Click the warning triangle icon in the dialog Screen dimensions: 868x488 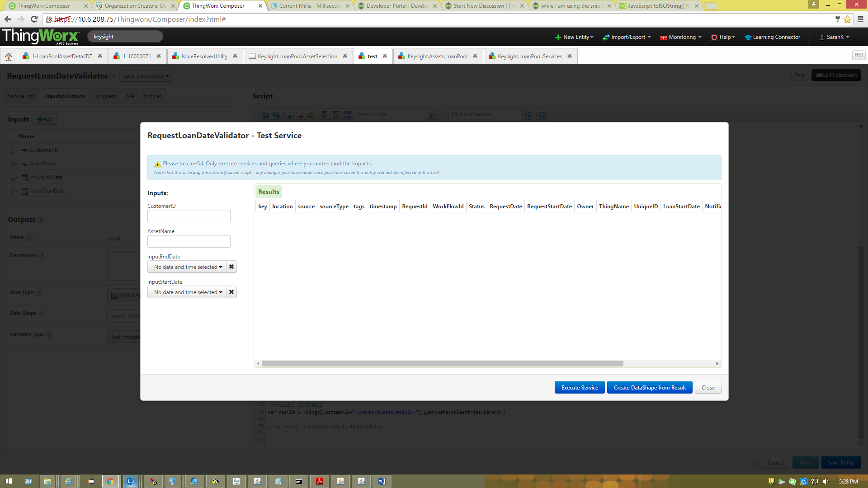click(x=157, y=164)
